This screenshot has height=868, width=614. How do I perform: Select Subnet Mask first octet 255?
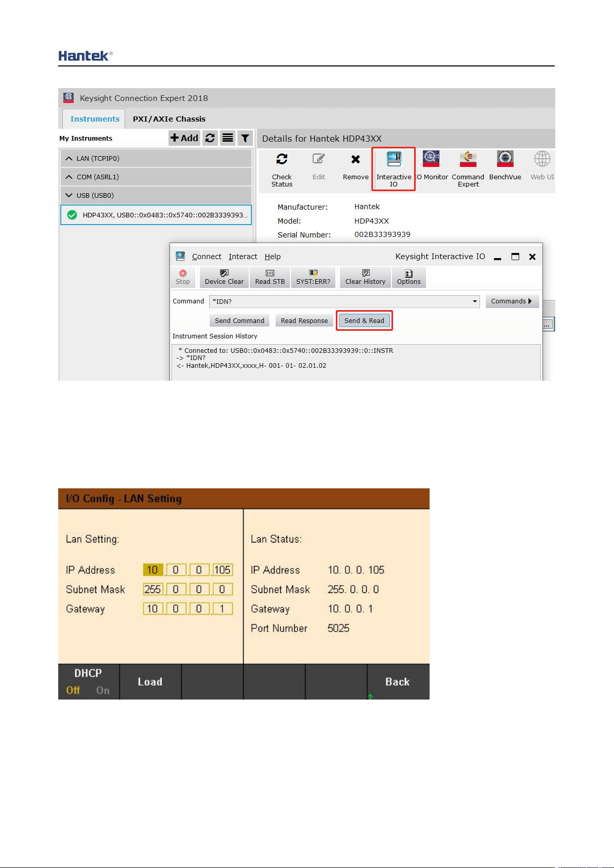point(153,589)
